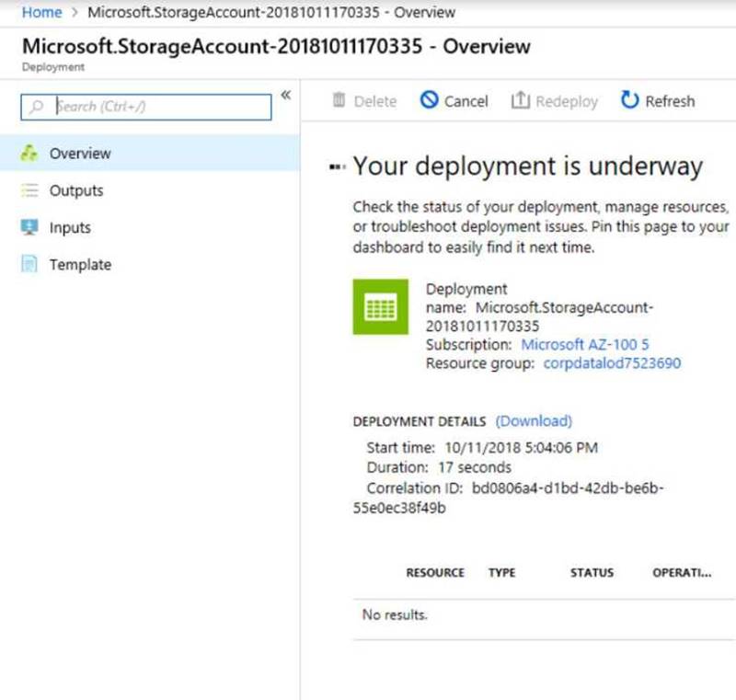The image size is (736, 700).
Task: Click the Template document icon
Action: [29, 264]
